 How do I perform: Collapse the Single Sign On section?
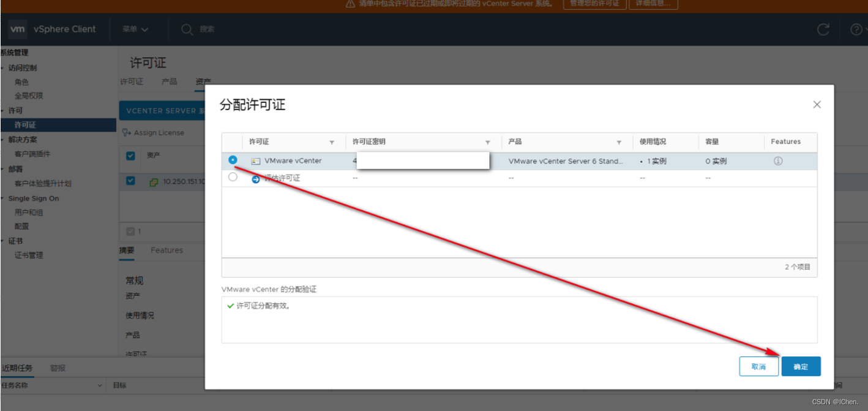pos(3,198)
